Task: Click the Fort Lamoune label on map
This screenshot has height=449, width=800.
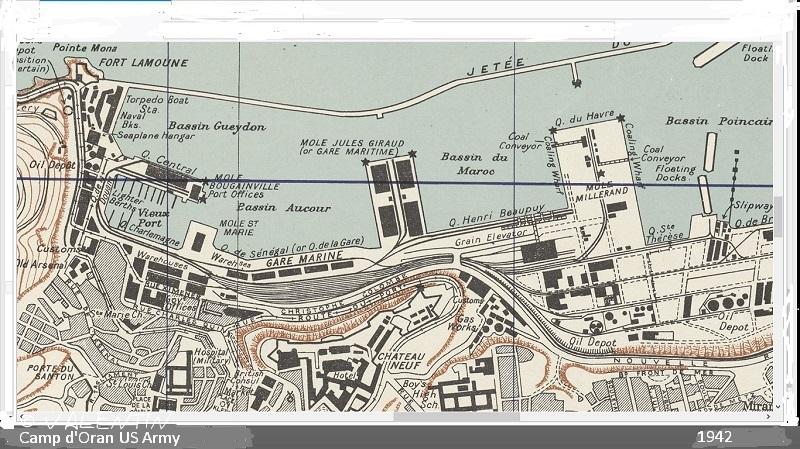Action: [143, 62]
